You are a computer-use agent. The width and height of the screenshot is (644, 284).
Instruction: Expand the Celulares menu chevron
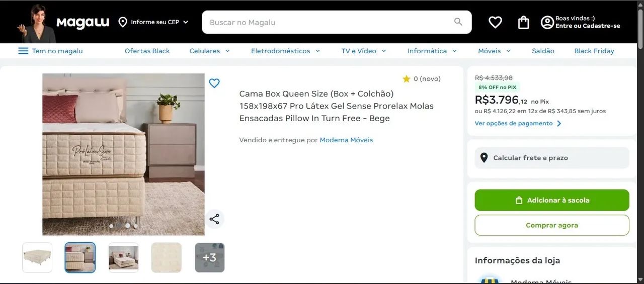pos(227,51)
